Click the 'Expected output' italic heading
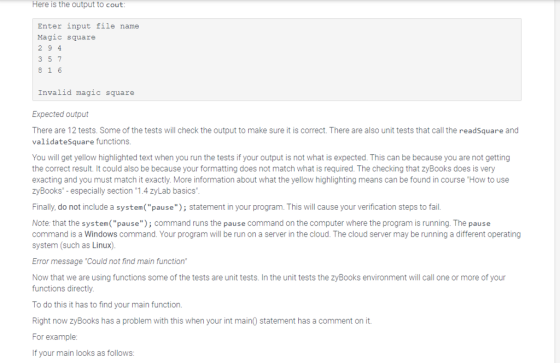 [x=60, y=114]
